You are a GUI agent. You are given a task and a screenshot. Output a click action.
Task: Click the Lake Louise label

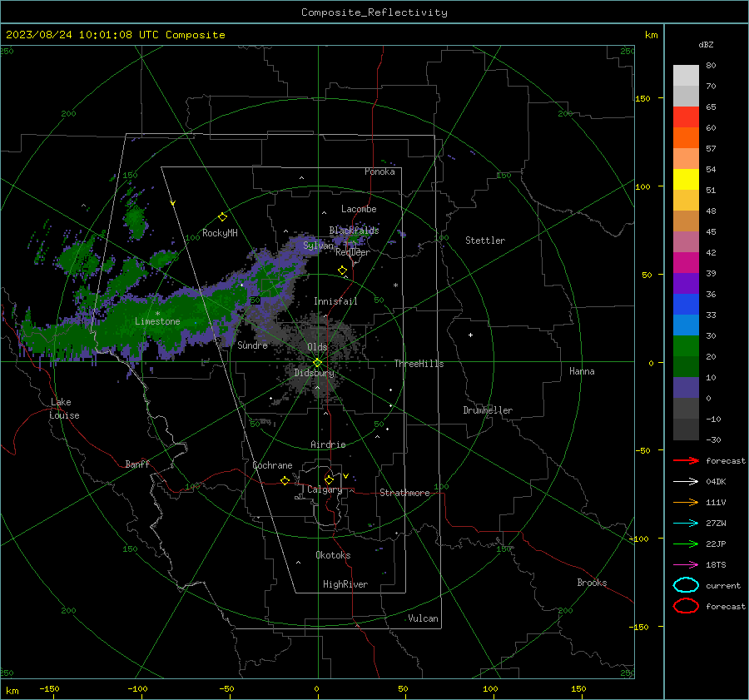(x=64, y=409)
